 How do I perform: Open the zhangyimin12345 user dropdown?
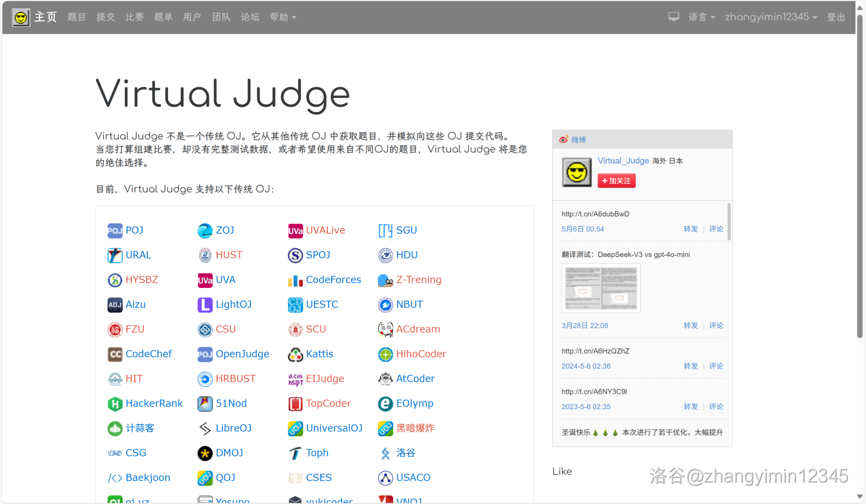tap(770, 17)
